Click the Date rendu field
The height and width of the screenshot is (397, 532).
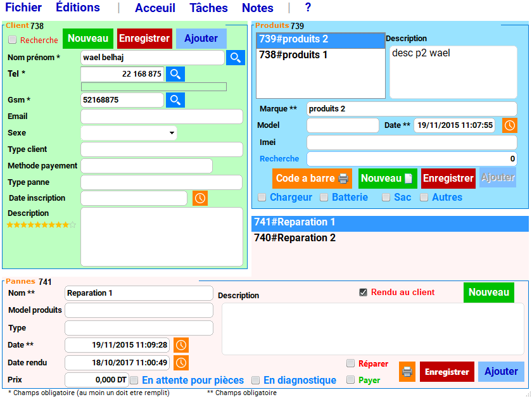(117, 363)
